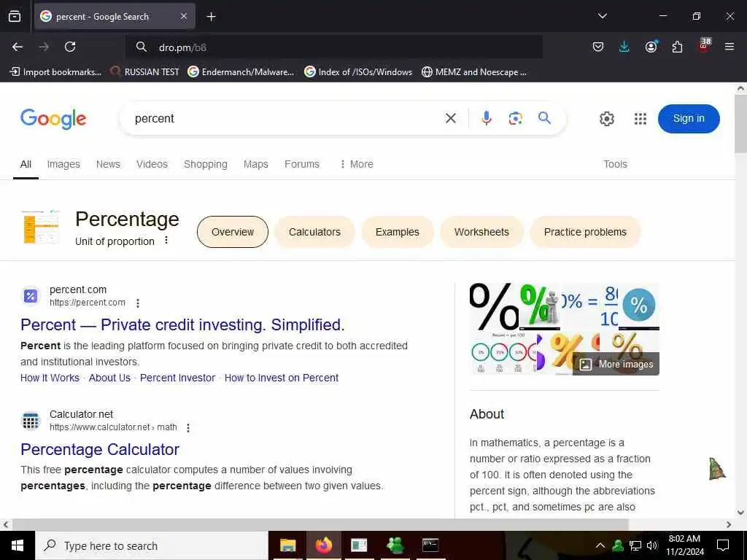Select the Examples chip
The image size is (747, 560).
(398, 232)
